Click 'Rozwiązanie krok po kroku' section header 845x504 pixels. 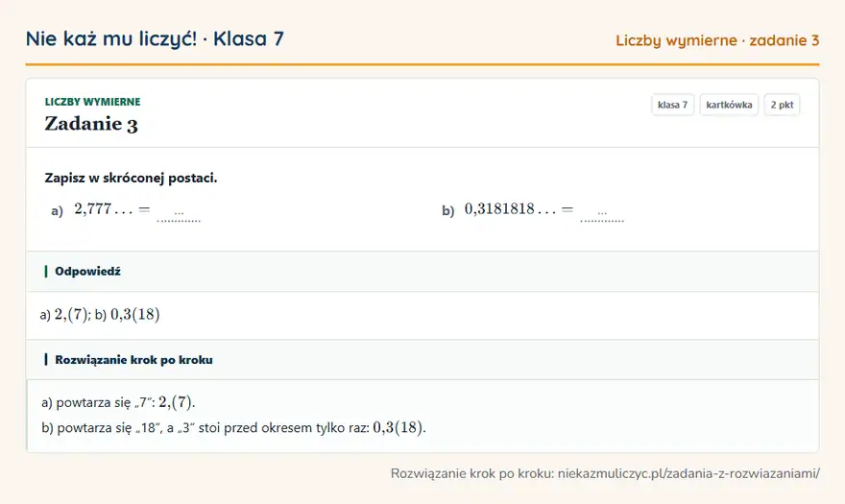pyautogui.click(x=133, y=360)
